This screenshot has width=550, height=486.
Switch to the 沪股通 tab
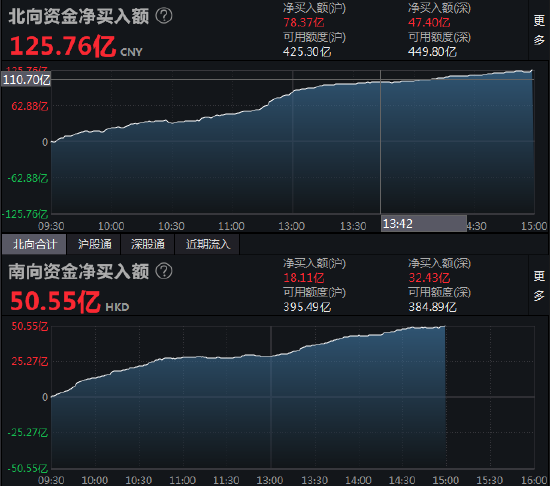click(94, 244)
